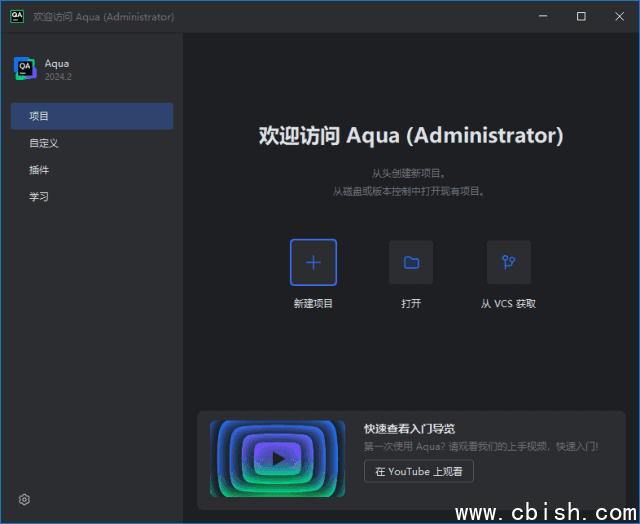Click the 打开 label
Image resolution: width=640 pixels, height=524 pixels.
411,304
